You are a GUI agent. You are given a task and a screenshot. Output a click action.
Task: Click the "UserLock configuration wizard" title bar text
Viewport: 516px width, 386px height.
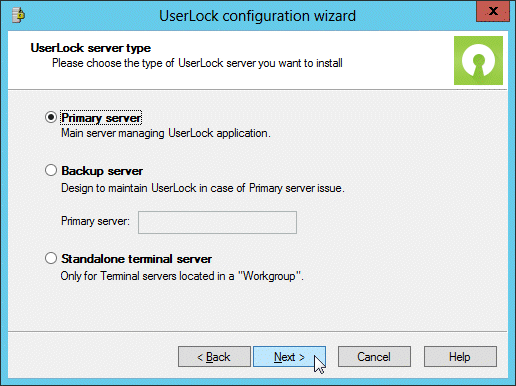pyautogui.click(x=257, y=16)
